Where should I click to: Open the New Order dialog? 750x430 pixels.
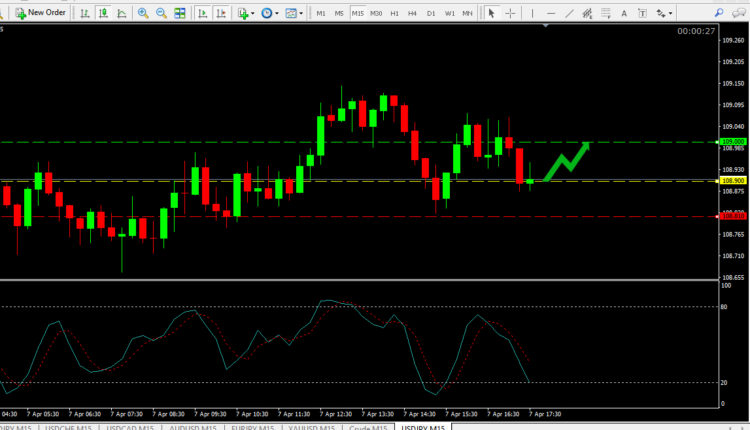40,13
